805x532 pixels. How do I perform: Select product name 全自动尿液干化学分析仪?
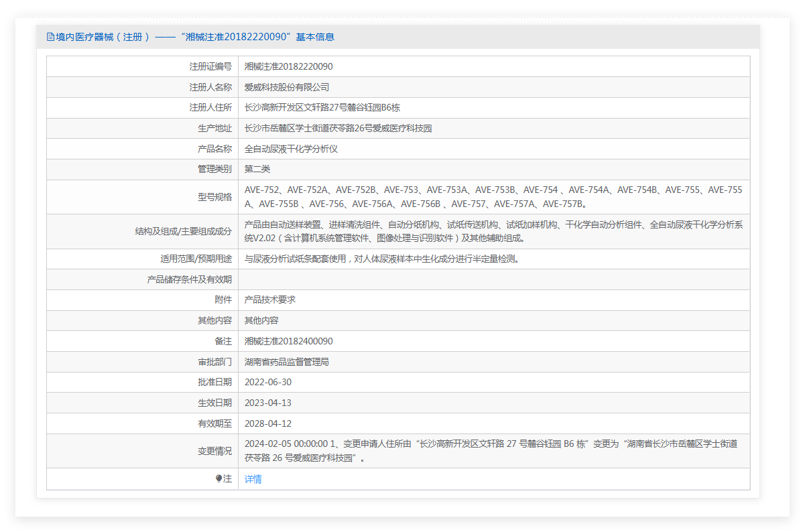pyautogui.click(x=291, y=149)
